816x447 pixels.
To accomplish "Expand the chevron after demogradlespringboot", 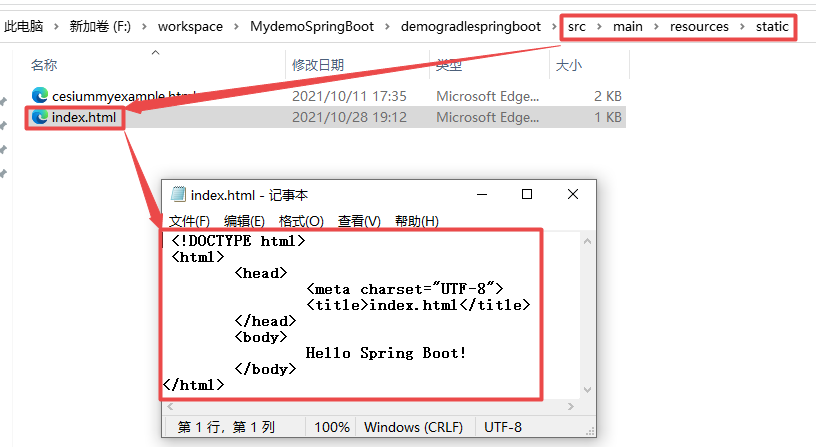I will 554,27.
